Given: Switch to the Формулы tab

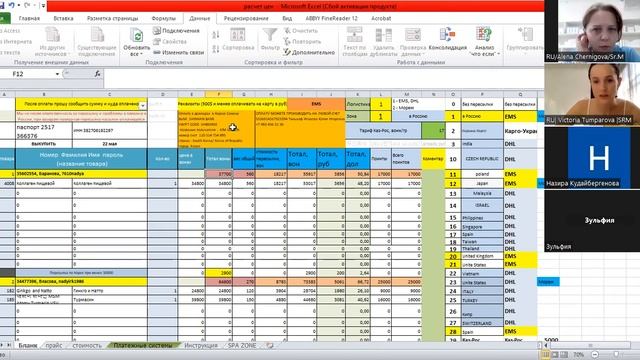Looking at the screenshot, I should pos(163,18).
